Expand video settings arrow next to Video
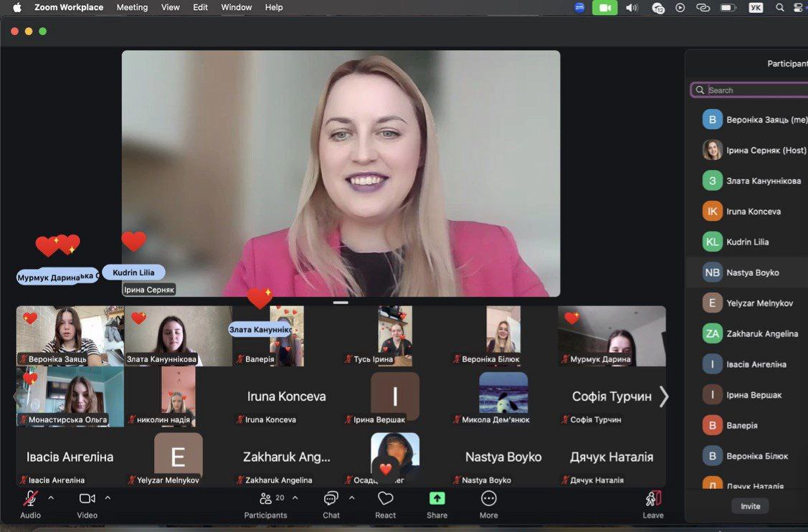 point(108,498)
